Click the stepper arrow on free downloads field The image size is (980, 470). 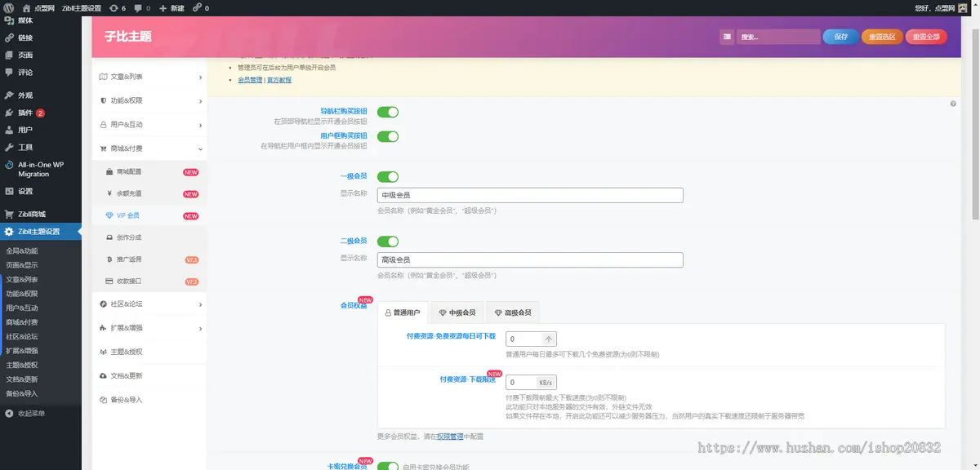(x=549, y=339)
